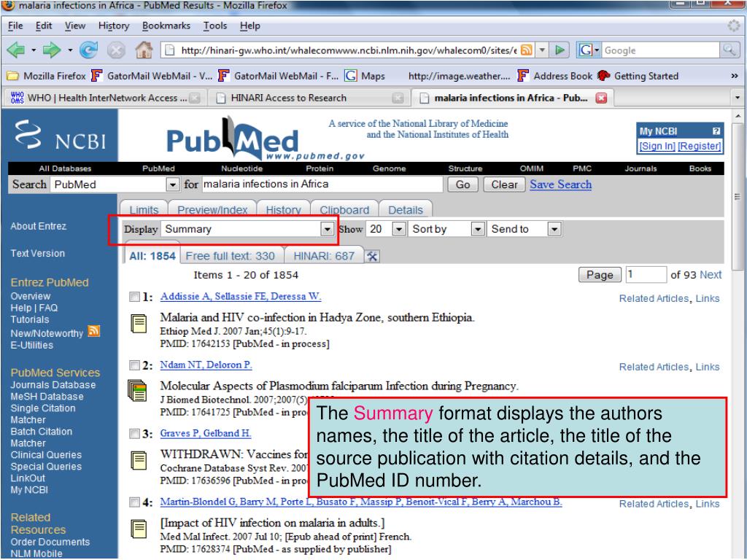Viewport: 747px width, 560px height.
Task: Open the File menu
Action: (15, 26)
